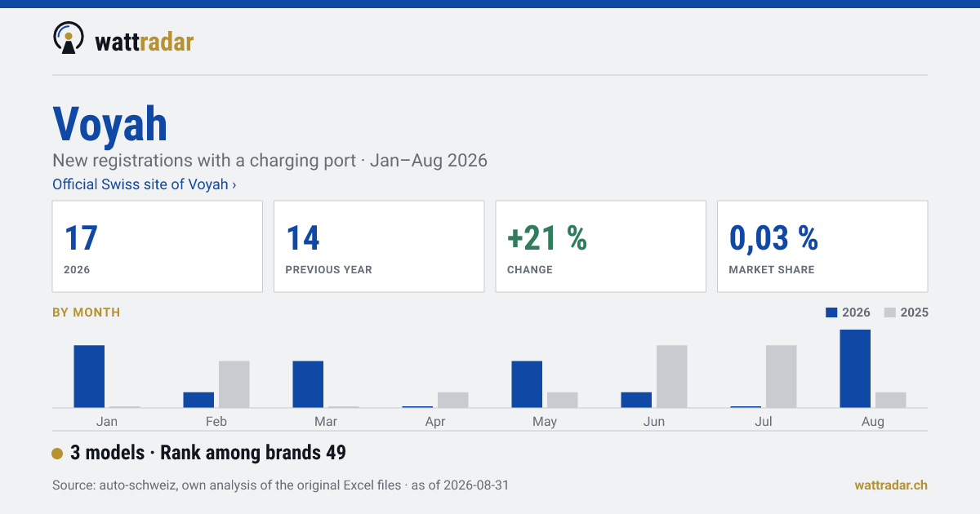Click the February 2025 gray bar
Viewport: 980px width, 514px height.
234,384
